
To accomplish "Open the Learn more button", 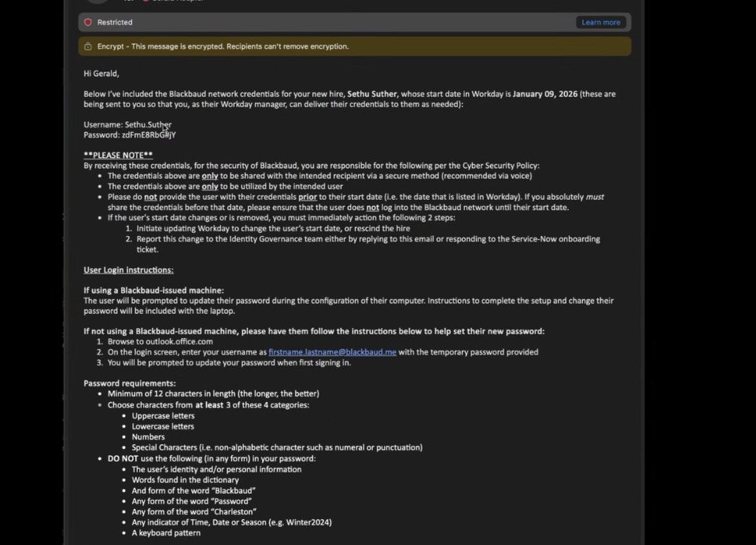I will click(601, 23).
